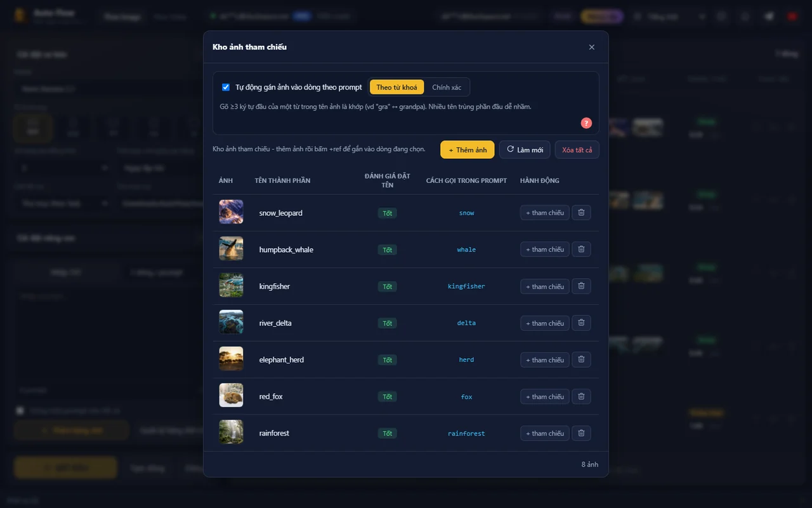The height and width of the screenshot is (508, 812).
Task: Open the red question mark help icon
Action: point(586,123)
